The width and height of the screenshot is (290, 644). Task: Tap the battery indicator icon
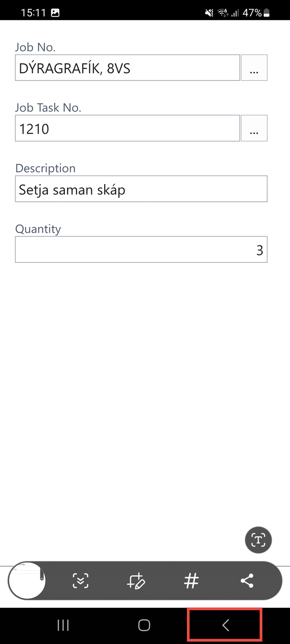(x=267, y=13)
